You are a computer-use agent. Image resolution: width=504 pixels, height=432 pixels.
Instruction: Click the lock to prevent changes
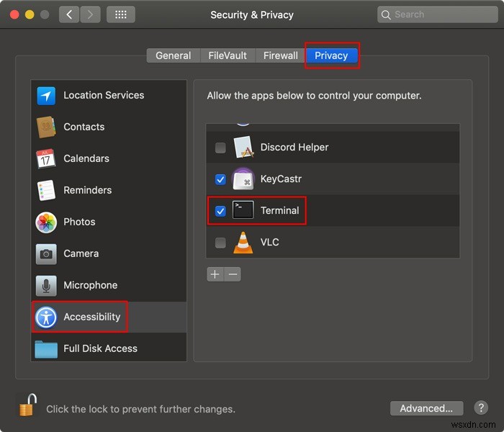point(28,405)
